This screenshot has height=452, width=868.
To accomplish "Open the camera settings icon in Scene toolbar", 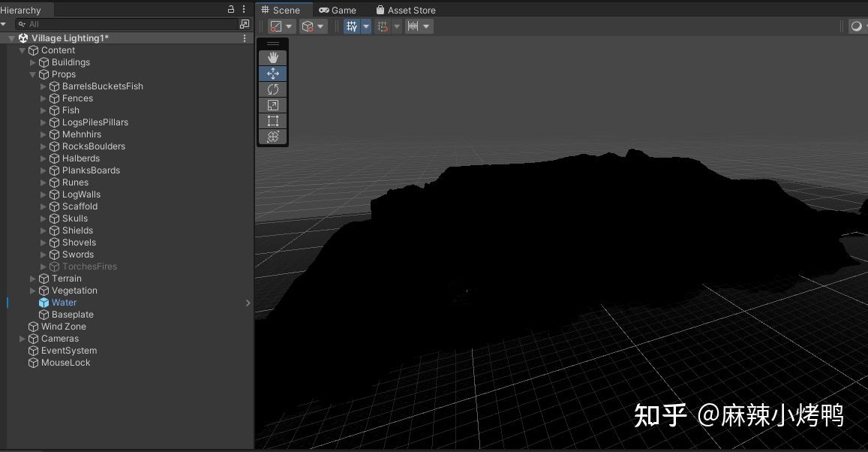I will tap(857, 26).
